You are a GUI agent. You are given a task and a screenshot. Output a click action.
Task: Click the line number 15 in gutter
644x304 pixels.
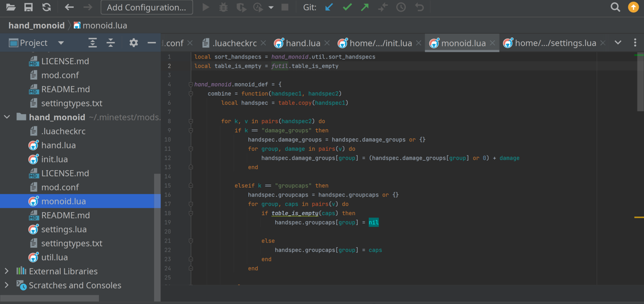167,185
